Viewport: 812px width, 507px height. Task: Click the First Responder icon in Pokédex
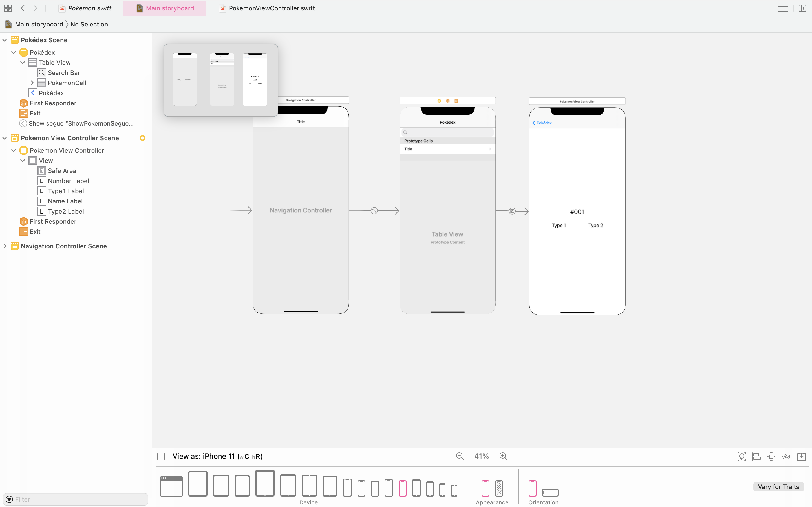[x=23, y=103]
